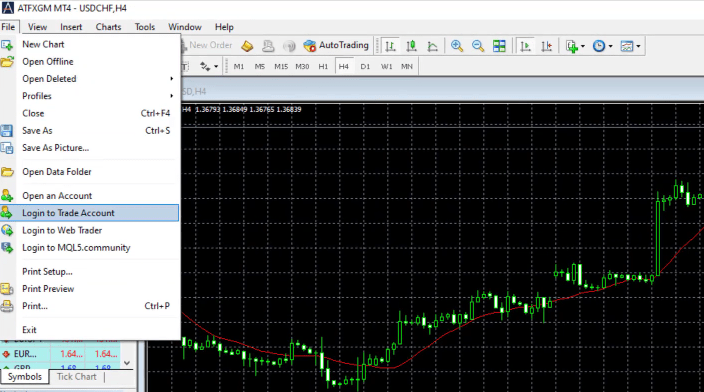Select the bar chart display icon
This screenshot has height=392, width=704.
pyautogui.click(x=390, y=46)
